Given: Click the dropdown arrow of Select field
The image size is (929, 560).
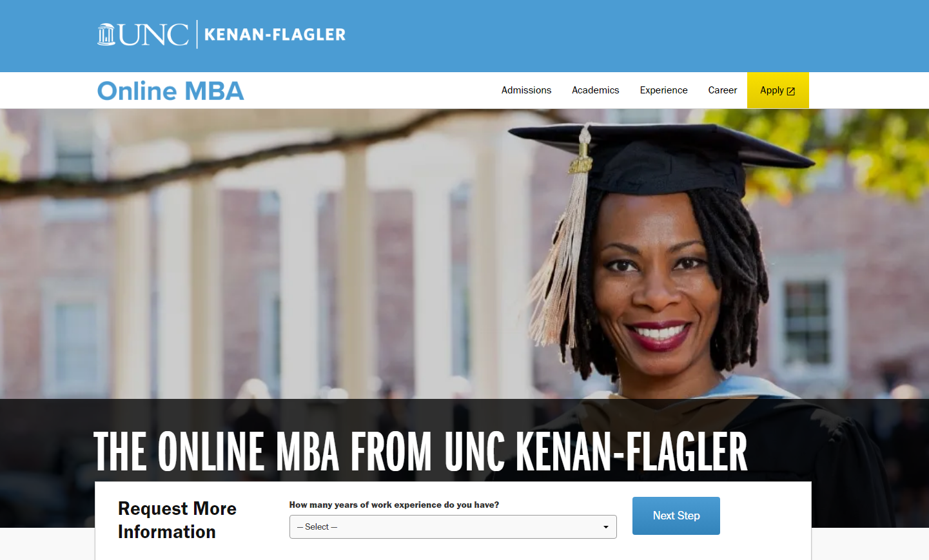Looking at the screenshot, I should coord(605,527).
